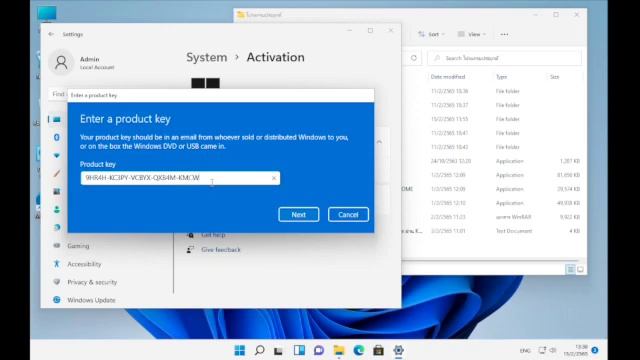Open File Explorer from taskbar
640x360 pixels.
[339, 350]
